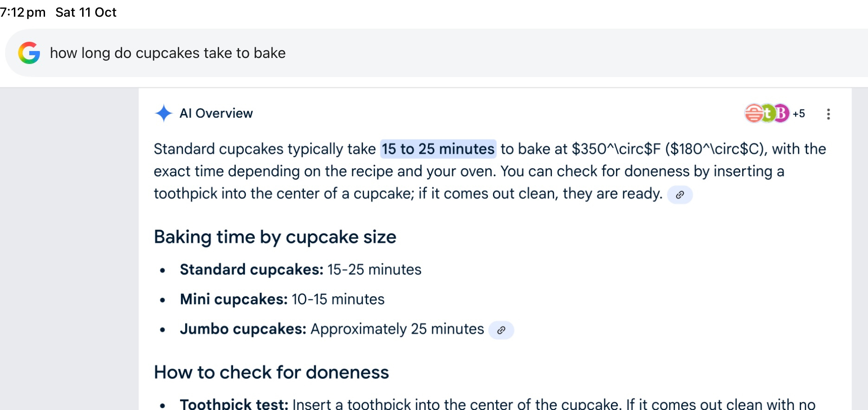Image resolution: width=868 pixels, height=410 pixels.
Task: Open the magenta "B" source favicon
Action: 782,113
